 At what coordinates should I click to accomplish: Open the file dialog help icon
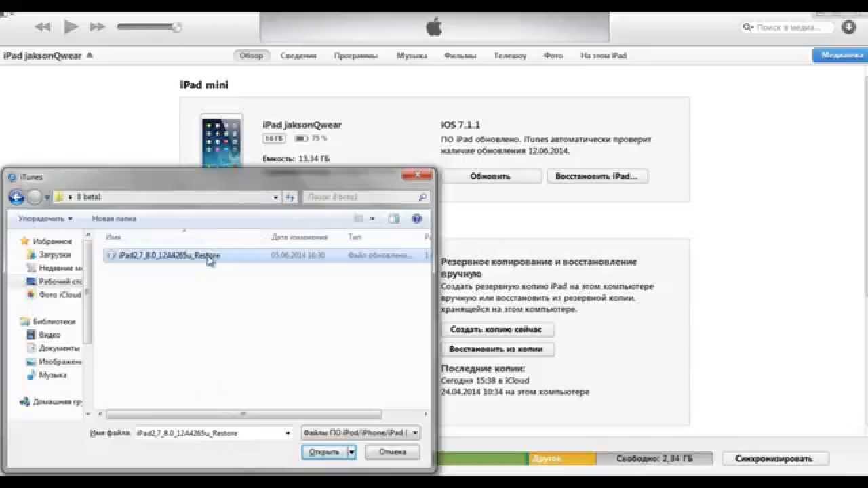tap(417, 219)
